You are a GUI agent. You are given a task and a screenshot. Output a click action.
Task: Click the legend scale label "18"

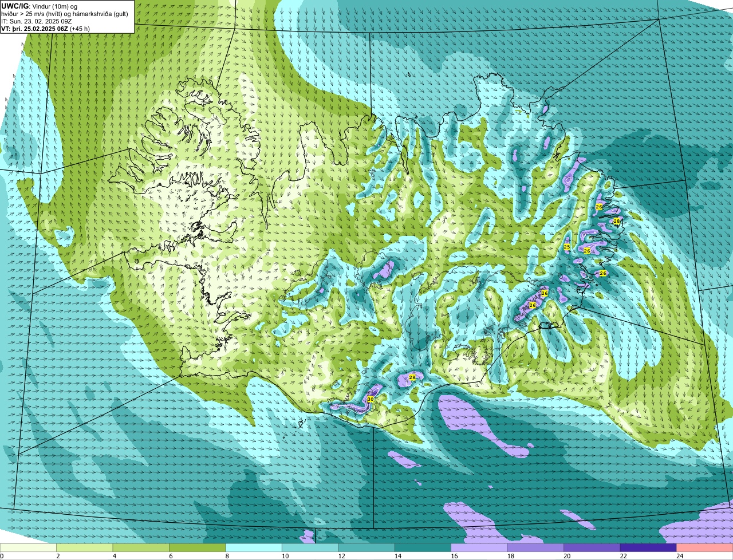tap(511, 556)
